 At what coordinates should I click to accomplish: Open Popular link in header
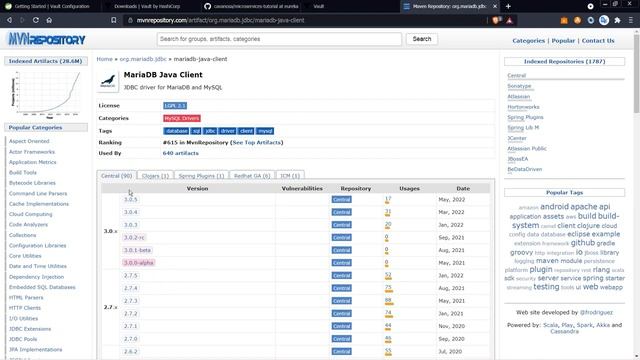[563, 41]
